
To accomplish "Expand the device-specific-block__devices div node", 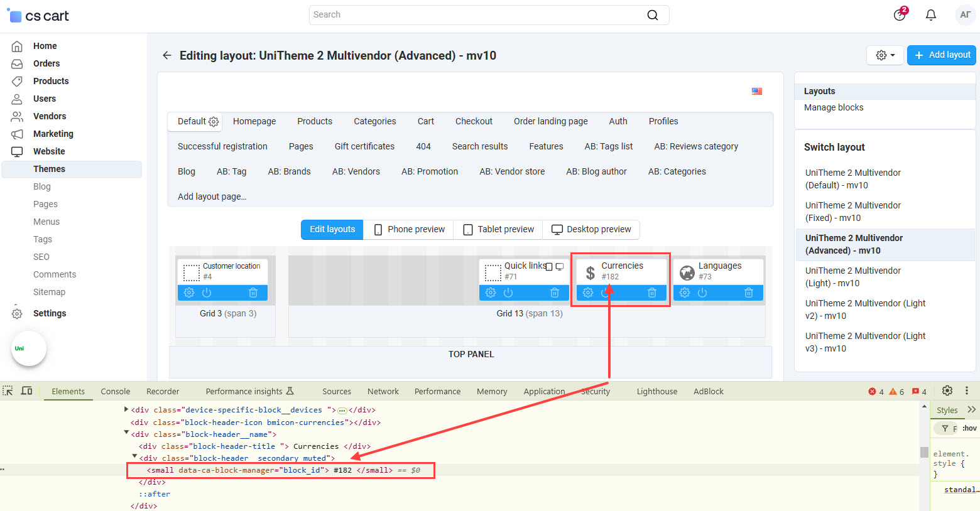I will click(x=126, y=409).
